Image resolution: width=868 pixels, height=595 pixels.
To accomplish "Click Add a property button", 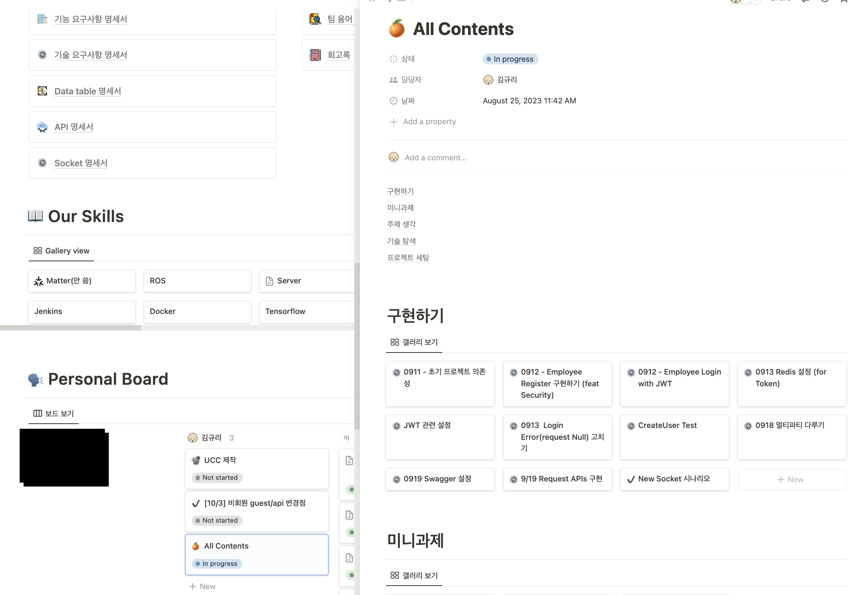I will [x=423, y=122].
